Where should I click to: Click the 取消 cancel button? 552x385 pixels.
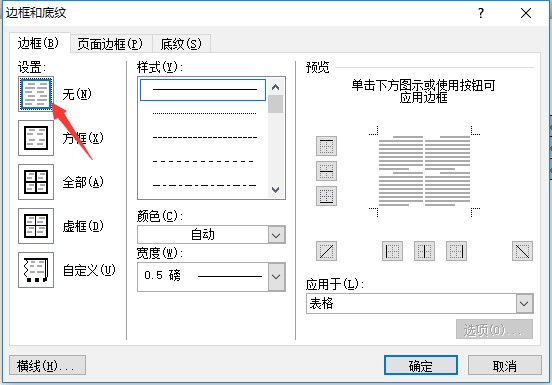(504, 366)
